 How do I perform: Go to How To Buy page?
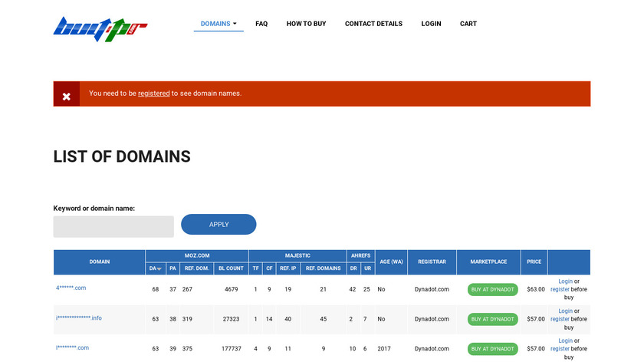[306, 24]
